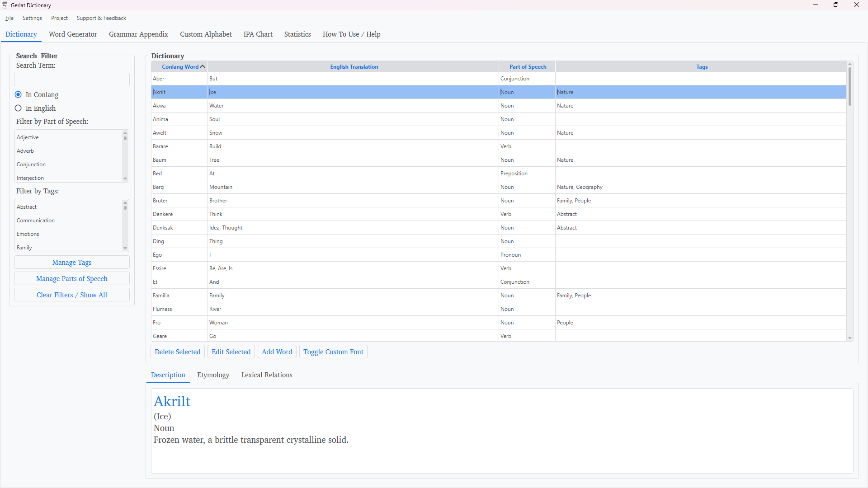Open the Settings menu
The height and width of the screenshot is (488, 868).
tap(32, 18)
